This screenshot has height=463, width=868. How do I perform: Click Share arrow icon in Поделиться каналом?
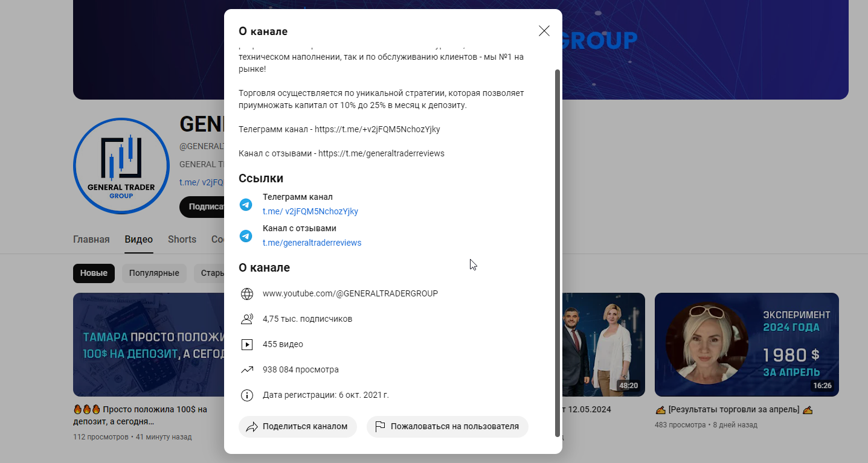coord(252,426)
